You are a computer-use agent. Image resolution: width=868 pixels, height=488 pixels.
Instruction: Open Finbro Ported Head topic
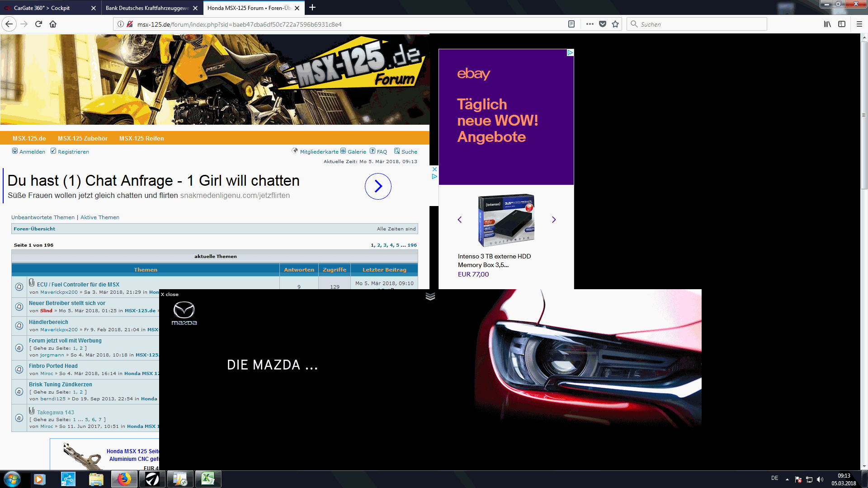point(53,366)
